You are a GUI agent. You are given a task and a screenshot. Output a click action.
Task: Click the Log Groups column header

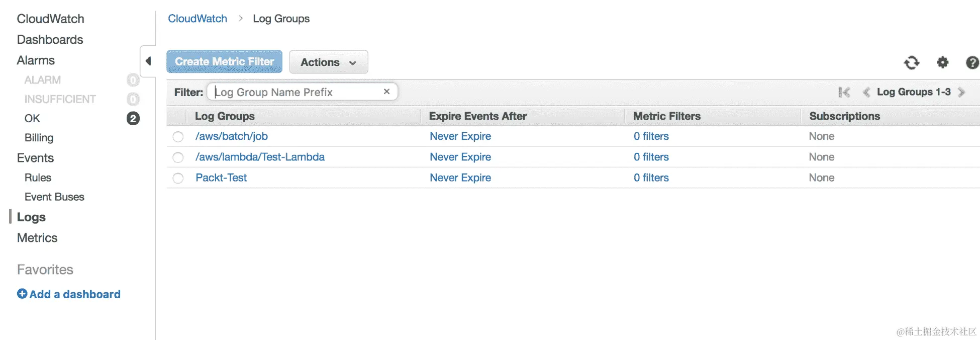pyautogui.click(x=225, y=116)
